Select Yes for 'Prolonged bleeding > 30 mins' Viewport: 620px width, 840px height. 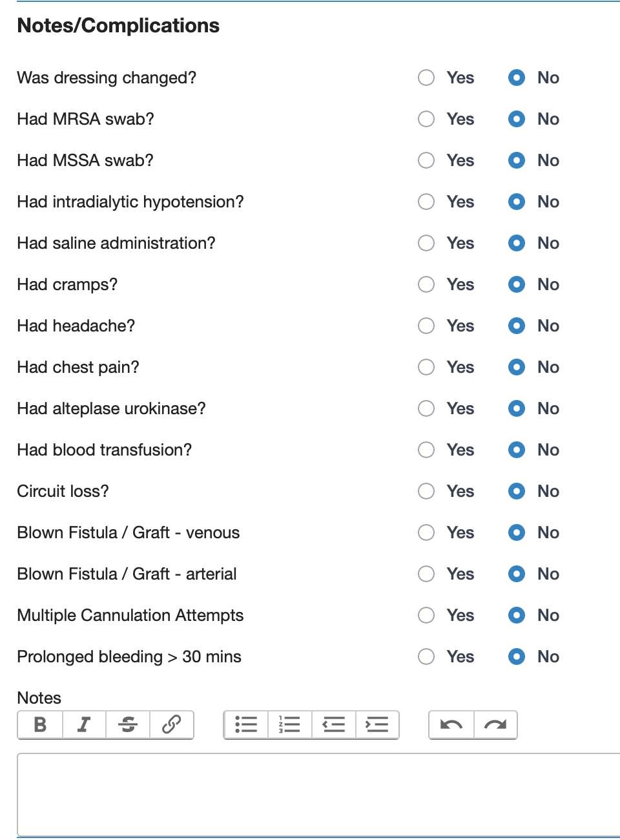tap(426, 656)
